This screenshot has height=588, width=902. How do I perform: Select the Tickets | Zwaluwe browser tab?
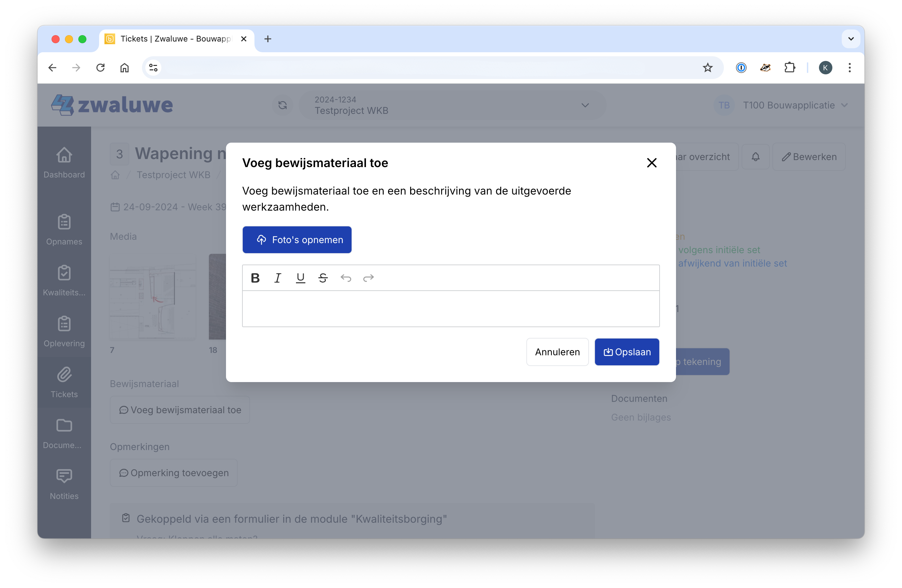click(x=176, y=39)
